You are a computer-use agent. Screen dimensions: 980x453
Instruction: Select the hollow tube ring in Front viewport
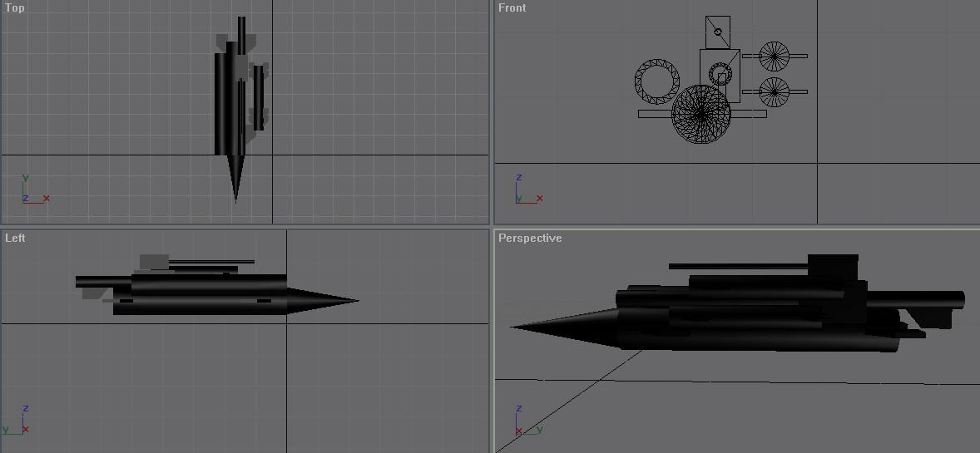click(657, 81)
